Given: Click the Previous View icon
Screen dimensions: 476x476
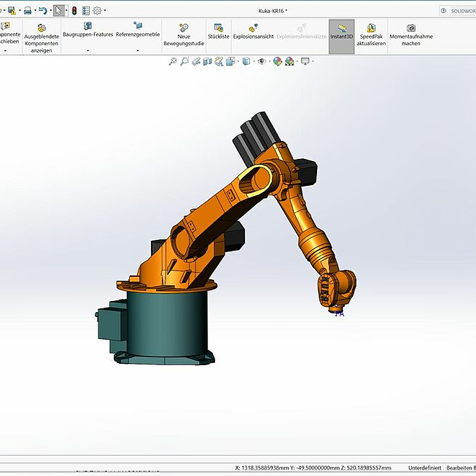Looking at the screenshot, I should coord(196,61).
